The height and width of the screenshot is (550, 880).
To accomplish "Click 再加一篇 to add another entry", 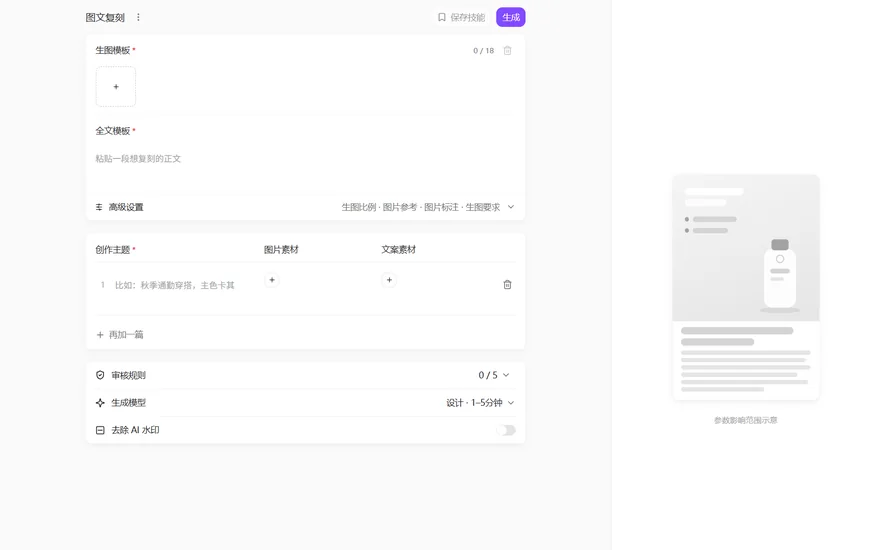I will pos(120,334).
